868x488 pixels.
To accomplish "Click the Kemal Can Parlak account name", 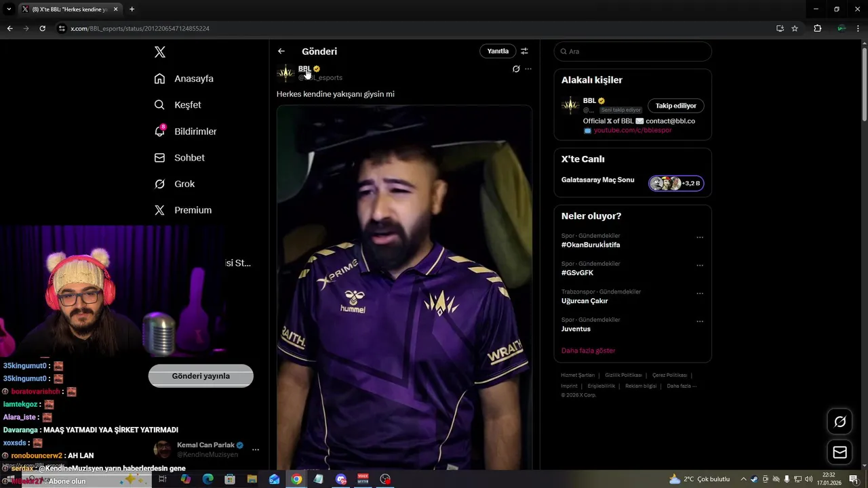I will coord(205,445).
